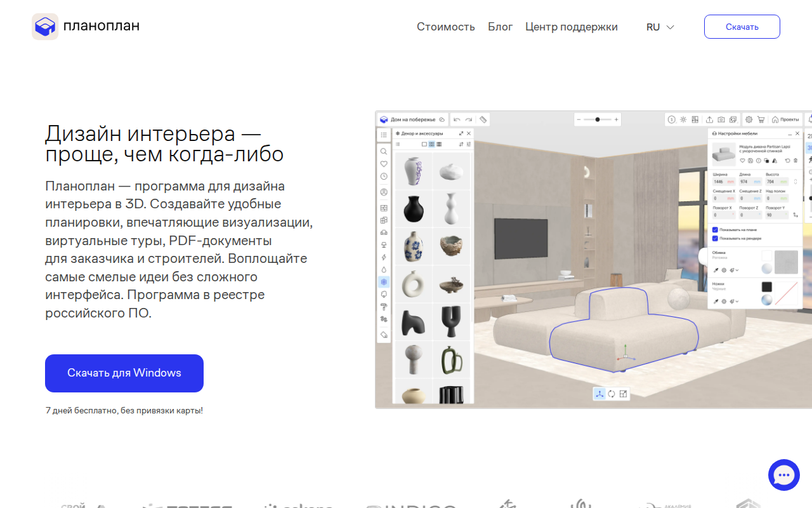The width and height of the screenshot is (812, 508).
Task: Click the cloud sync icon beside project name
Action: tap(442, 119)
